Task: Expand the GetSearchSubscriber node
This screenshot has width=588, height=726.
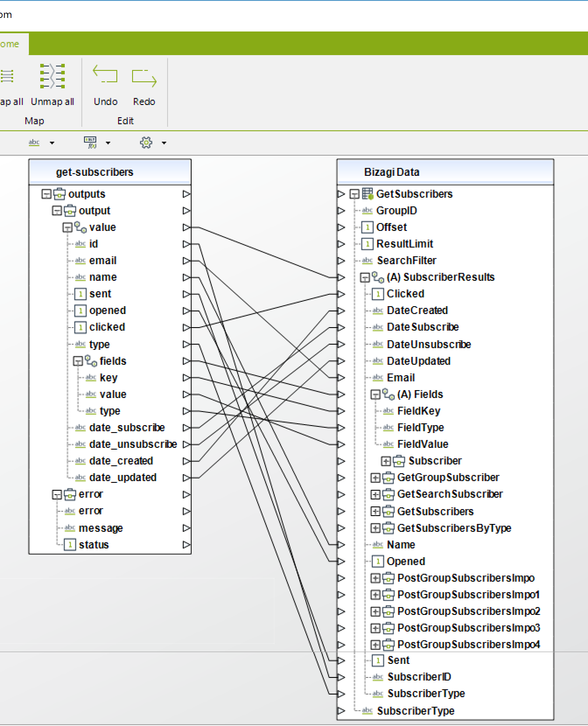Action: coord(375,494)
